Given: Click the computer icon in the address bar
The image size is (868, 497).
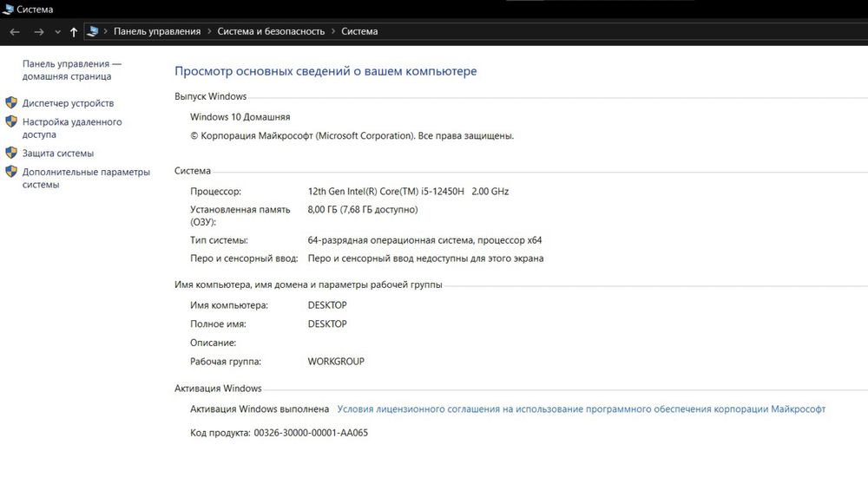Looking at the screenshot, I should point(92,32).
